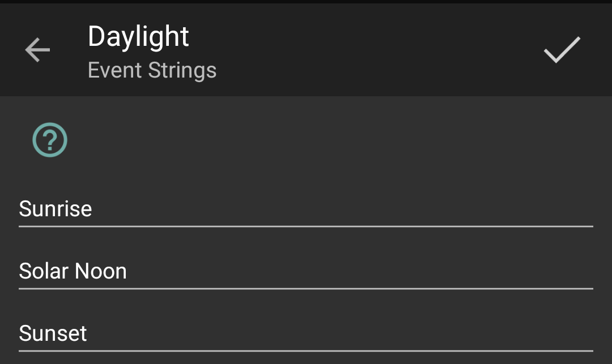
Task: Place cursor after the text Solar Noon
Action: click(x=129, y=272)
